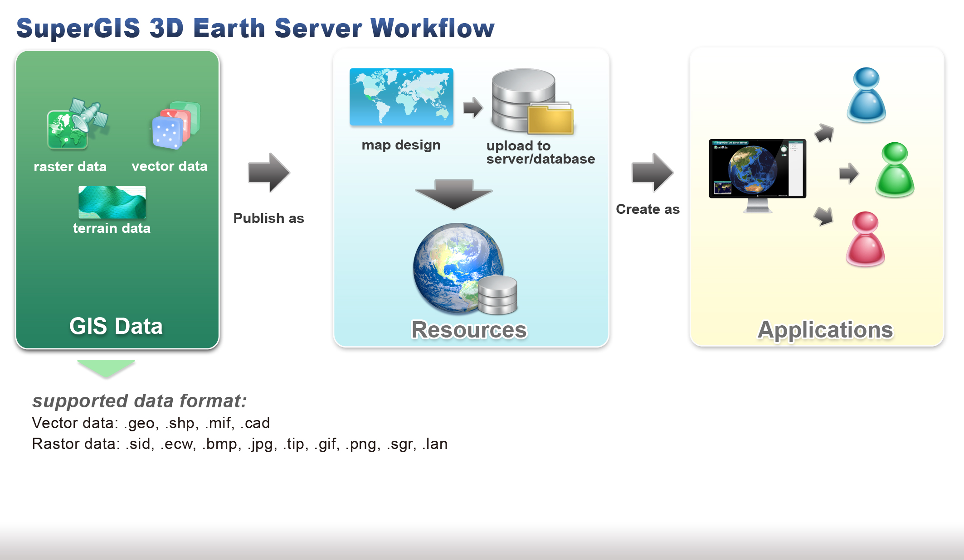Image resolution: width=964 pixels, height=560 pixels.
Task: Click the "map design" caption
Action: [x=401, y=145]
